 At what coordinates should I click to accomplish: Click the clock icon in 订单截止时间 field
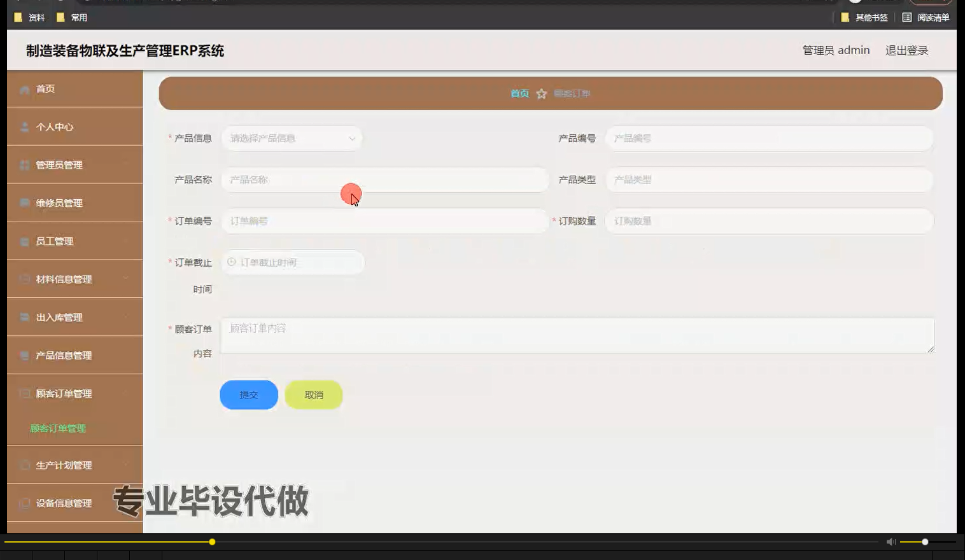[230, 262]
